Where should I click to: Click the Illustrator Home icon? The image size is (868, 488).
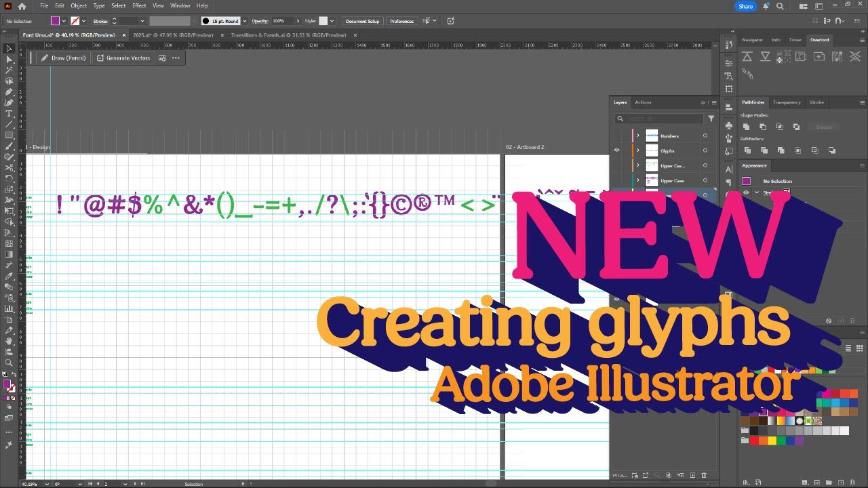(22, 6)
